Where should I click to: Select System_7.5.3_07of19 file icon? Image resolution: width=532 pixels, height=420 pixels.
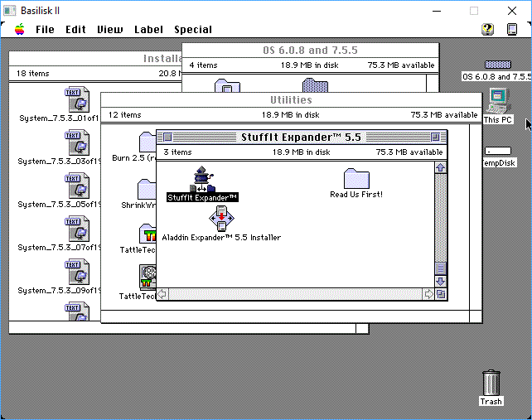click(x=77, y=229)
